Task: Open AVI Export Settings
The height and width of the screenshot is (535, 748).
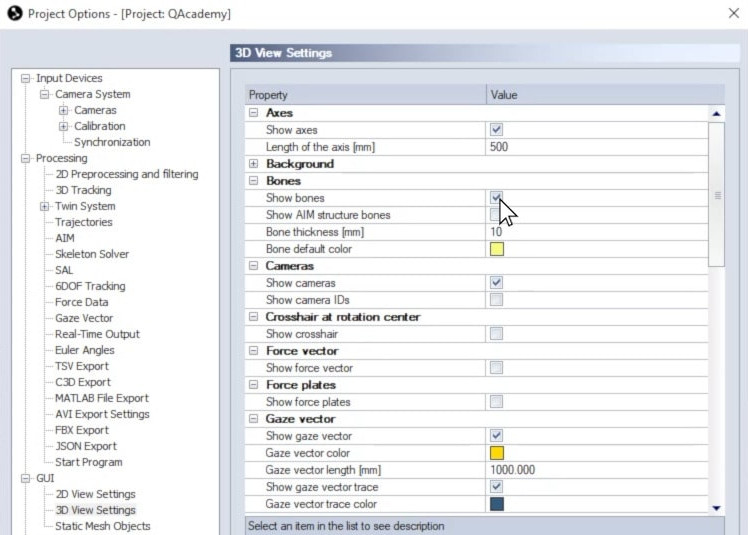Action: [102, 414]
